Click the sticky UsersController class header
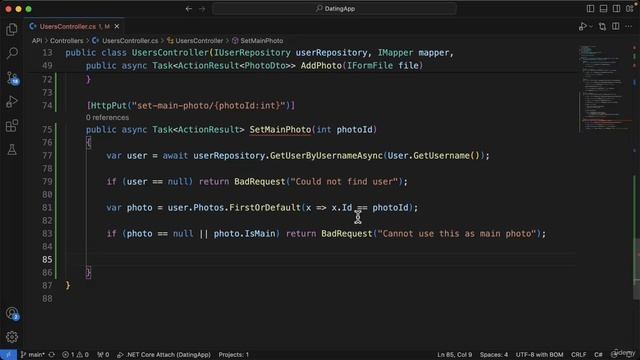The width and height of the screenshot is (640, 360). 260,53
